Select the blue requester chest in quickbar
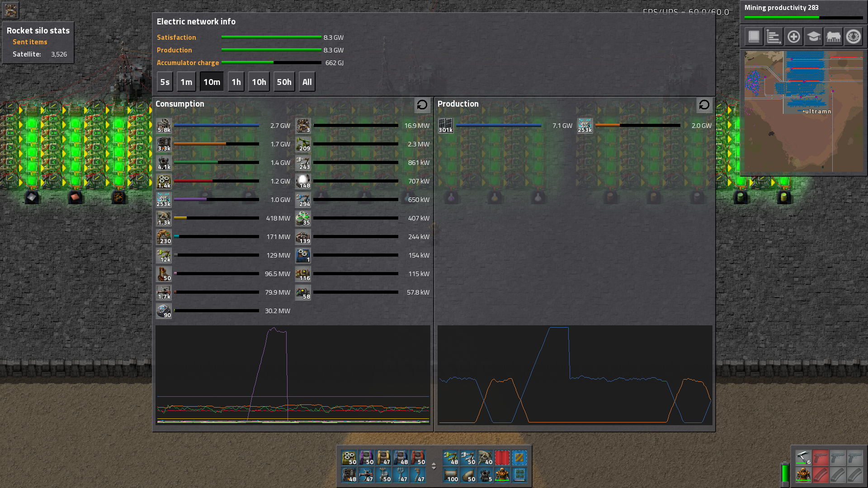This screenshot has height=488, width=868. pyautogui.click(x=401, y=458)
